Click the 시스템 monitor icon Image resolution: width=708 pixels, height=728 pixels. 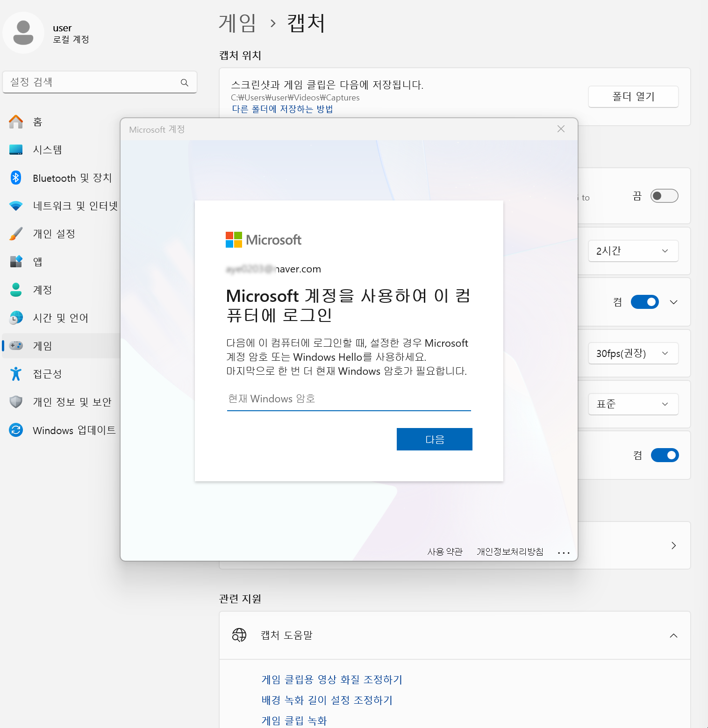tap(16, 150)
